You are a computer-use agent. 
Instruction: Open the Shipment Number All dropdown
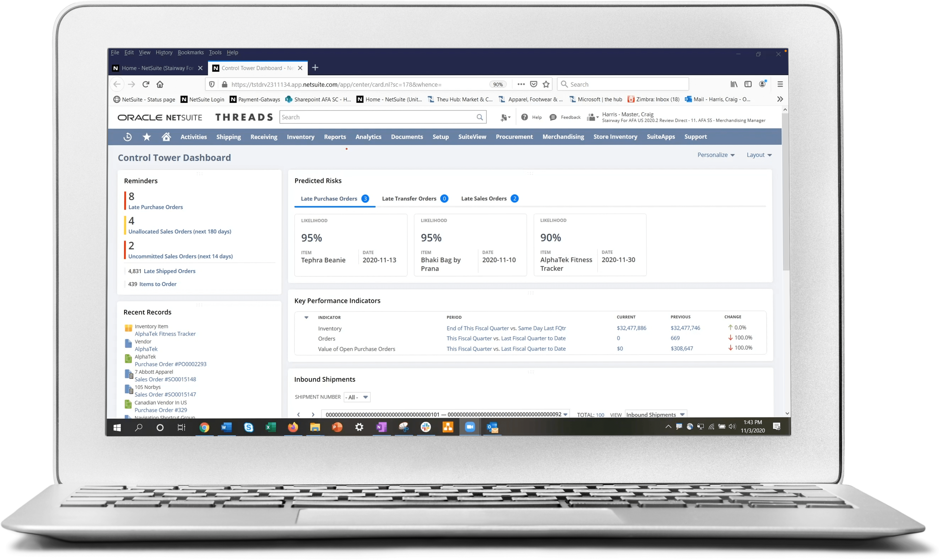click(x=357, y=397)
